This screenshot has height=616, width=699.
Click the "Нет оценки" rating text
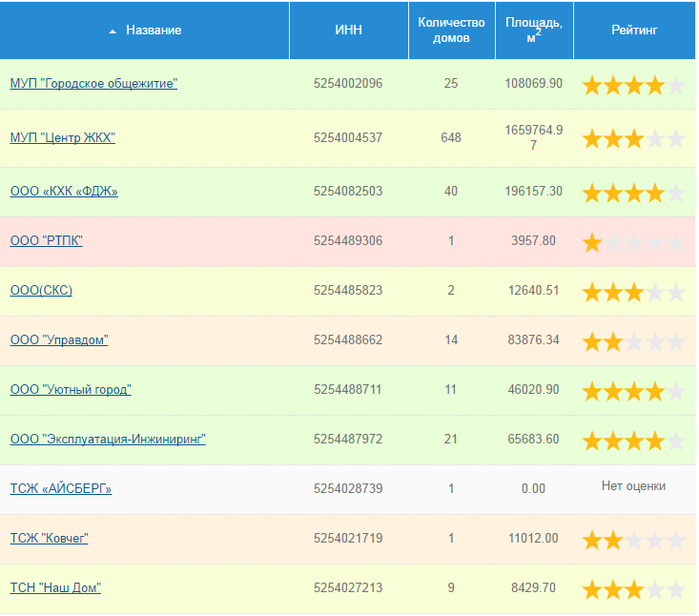click(633, 486)
